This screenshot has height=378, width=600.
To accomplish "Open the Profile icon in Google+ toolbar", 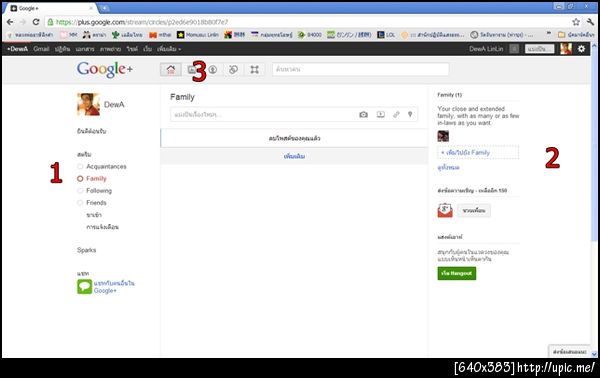I will point(213,69).
